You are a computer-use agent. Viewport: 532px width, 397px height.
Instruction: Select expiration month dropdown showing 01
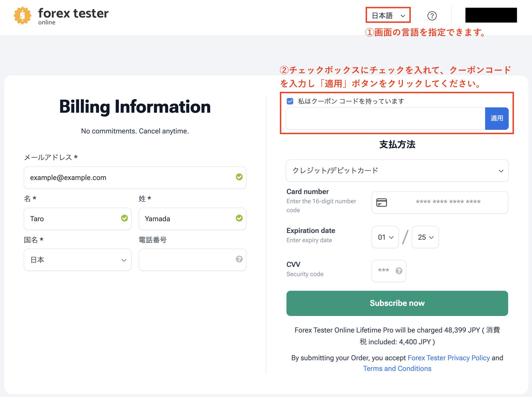coord(385,237)
